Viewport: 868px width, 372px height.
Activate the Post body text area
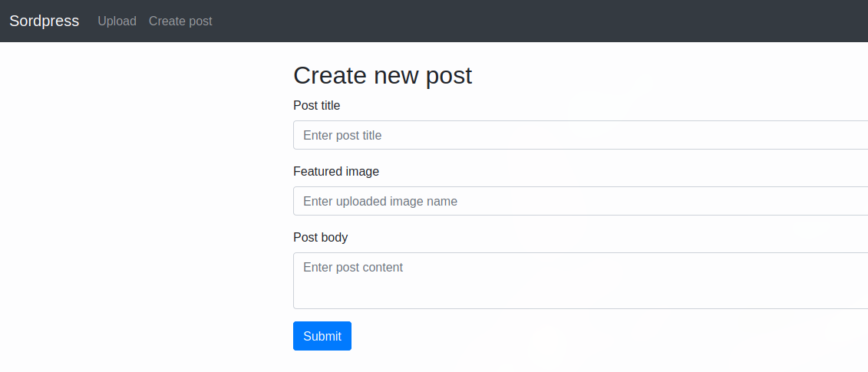point(581,281)
